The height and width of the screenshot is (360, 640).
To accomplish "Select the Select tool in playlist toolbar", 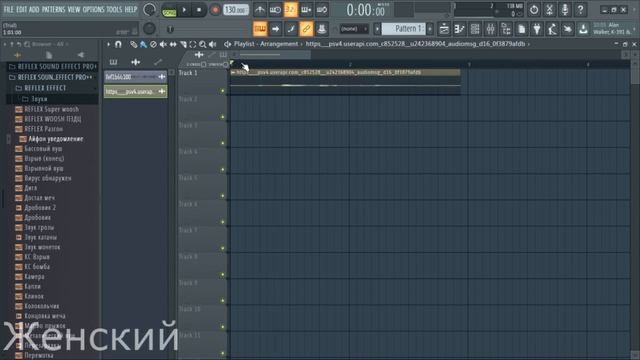I will pos(193,44).
